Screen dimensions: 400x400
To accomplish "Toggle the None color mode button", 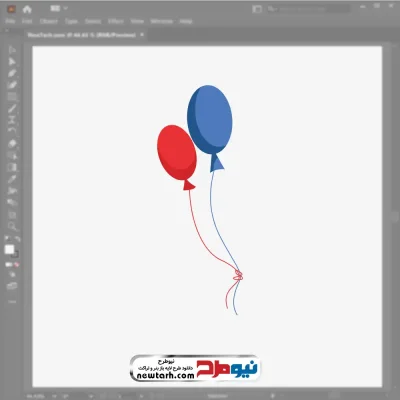I will [17, 265].
